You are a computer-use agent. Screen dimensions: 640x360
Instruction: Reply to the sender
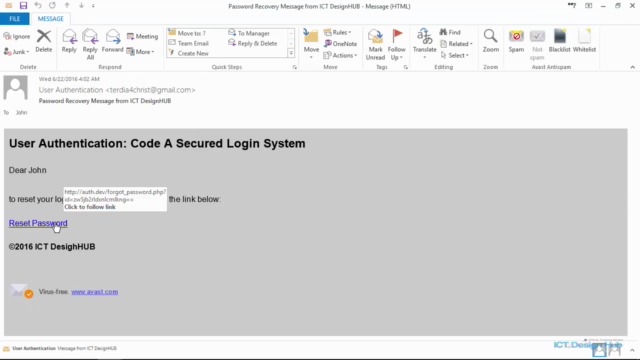69,41
